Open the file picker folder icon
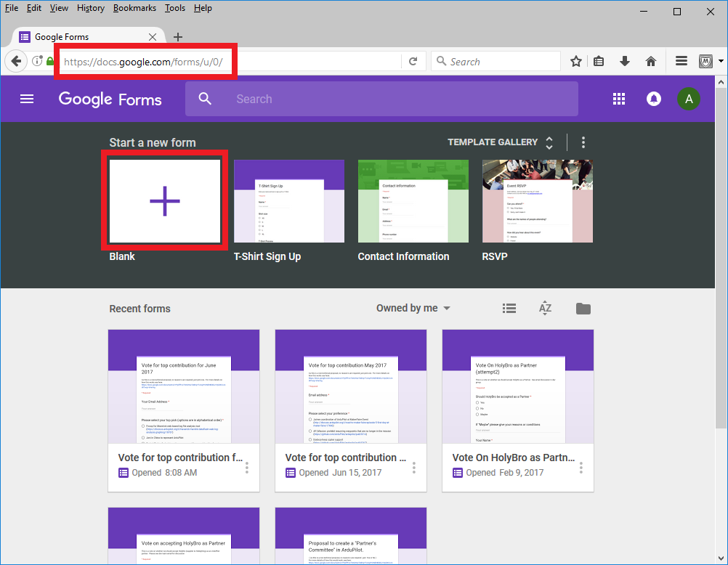 [x=583, y=309]
